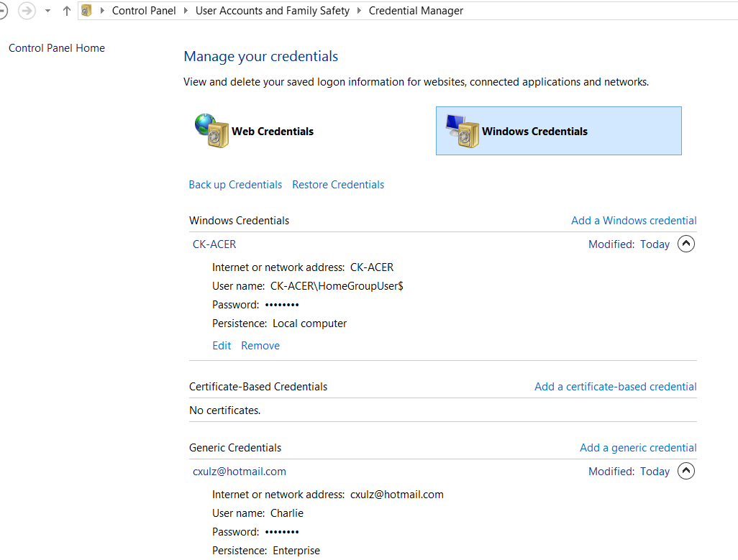Switch to Web Credentials tab
738x560 pixels.
273,132
